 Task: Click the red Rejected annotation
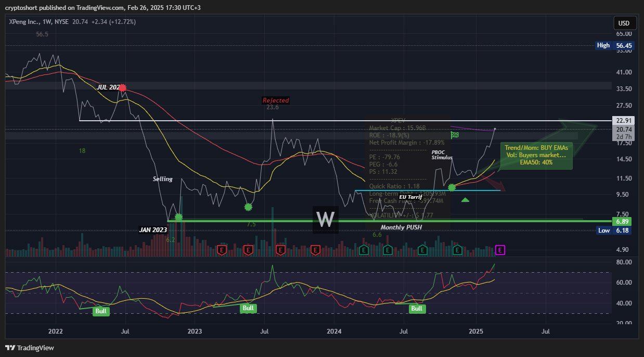coord(276,100)
